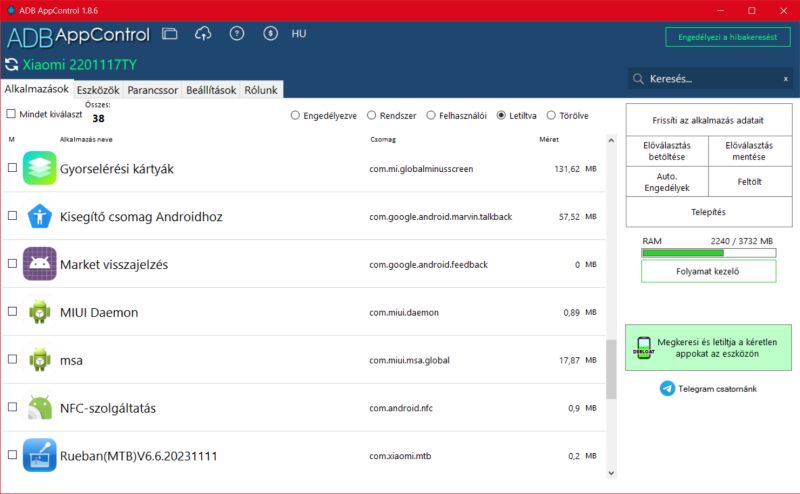This screenshot has width=800, height=494.
Task: Check the NFC-szolgáltatás checkbox
Action: pyautogui.click(x=12, y=407)
